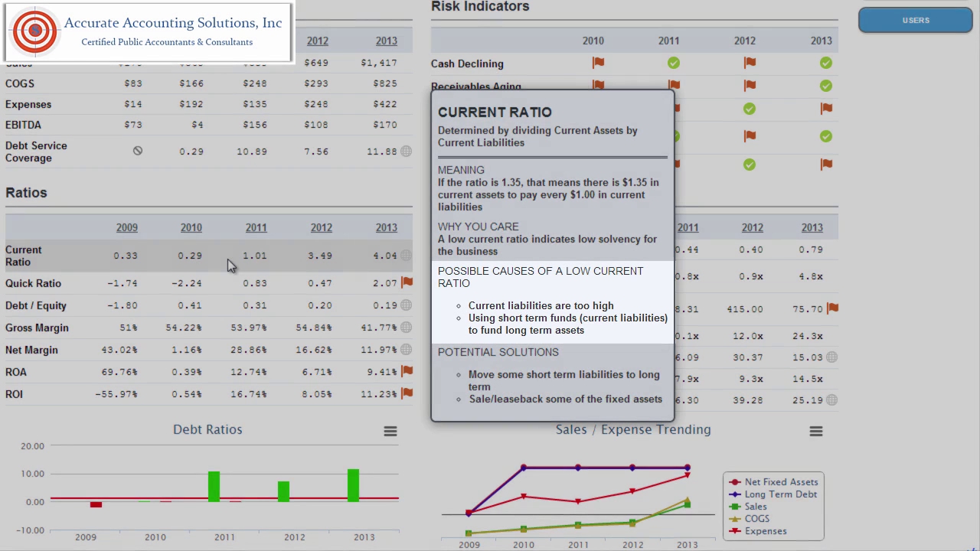The width and height of the screenshot is (980, 551).
Task: Toggle the Sales legend series
Action: [x=748, y=507]
